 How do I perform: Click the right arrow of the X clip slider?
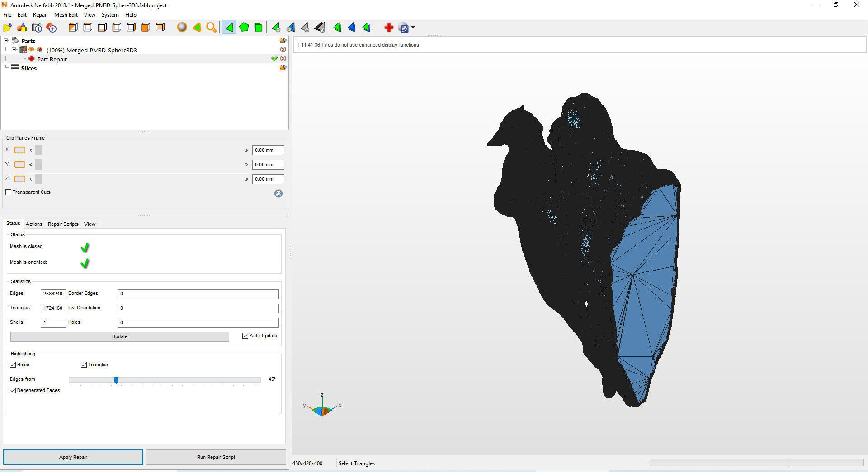click(247, 150)
